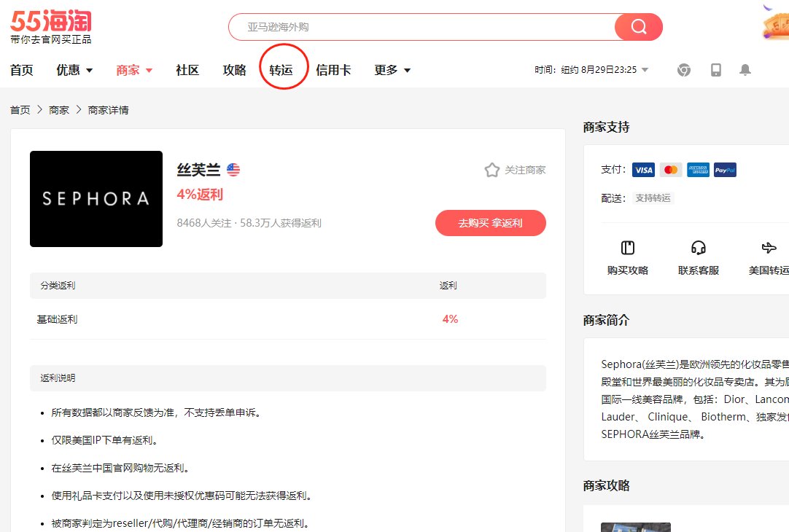The height and width of the screenshot is (532, 789).
Task: Click the Mastercard payment icon
Action: 671,170
